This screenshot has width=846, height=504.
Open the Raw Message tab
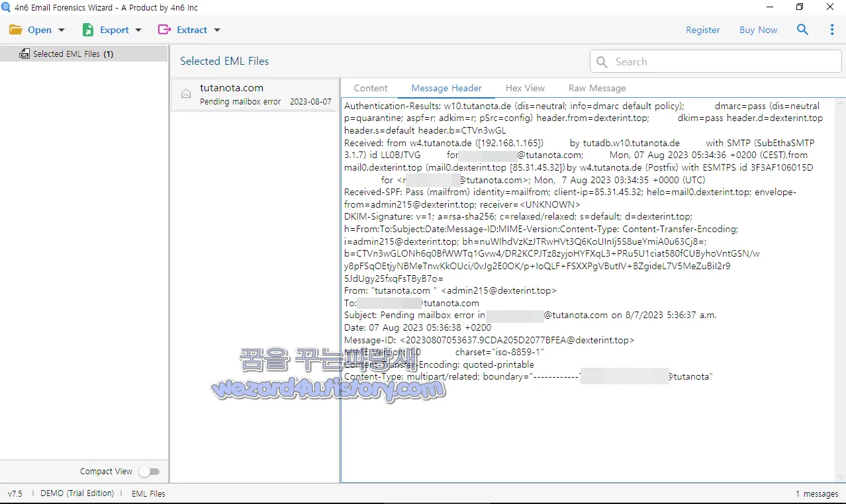597,88
